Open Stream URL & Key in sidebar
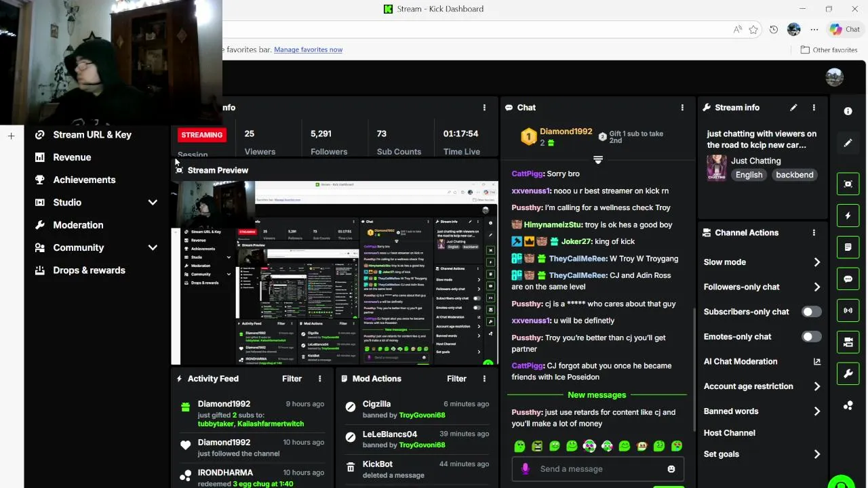Image resolution: width=868 pixels, height=488 pixels. click(x=92, y=134)
